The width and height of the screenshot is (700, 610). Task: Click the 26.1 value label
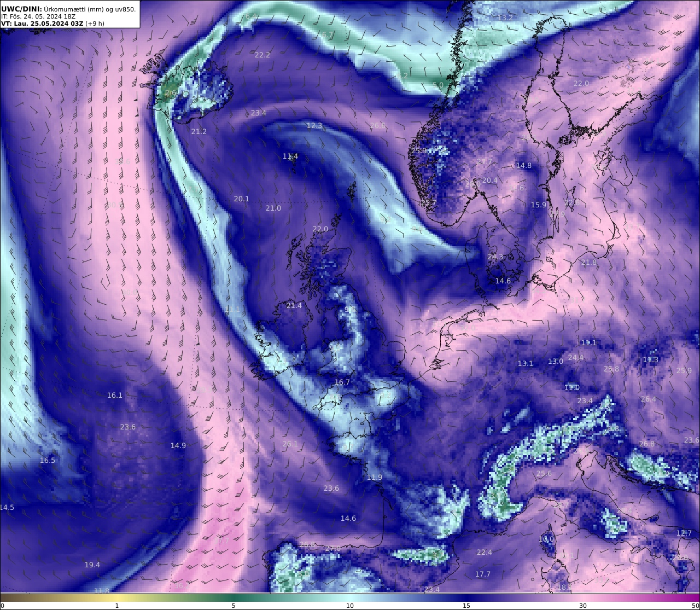pos(290,444)
